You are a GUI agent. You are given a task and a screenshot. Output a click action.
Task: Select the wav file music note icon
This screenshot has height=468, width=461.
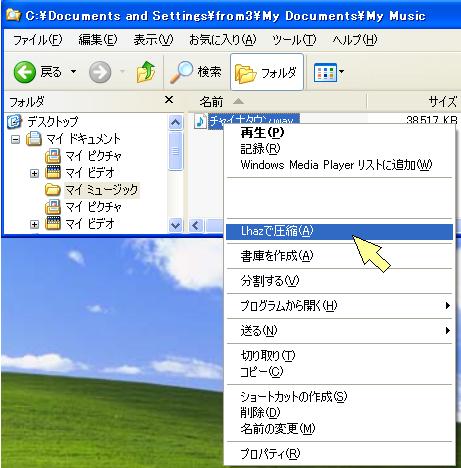[200, 121]
